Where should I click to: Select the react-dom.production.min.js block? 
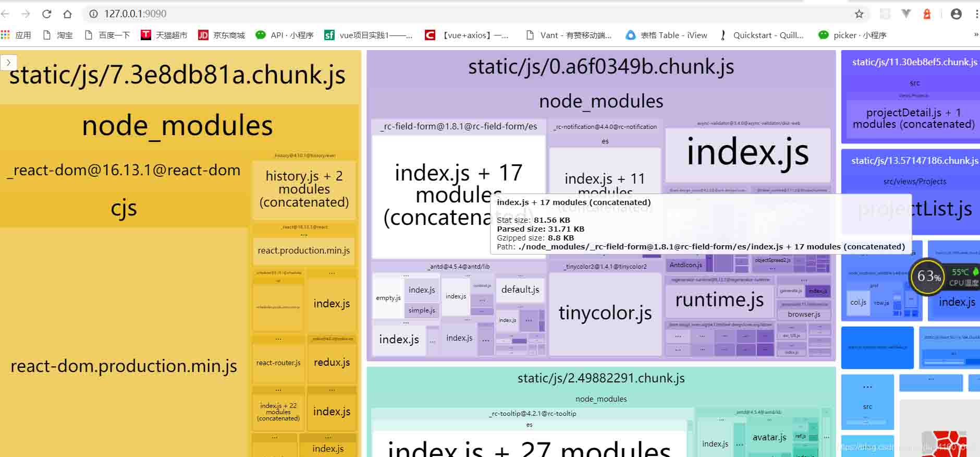[x=124, y=366]
